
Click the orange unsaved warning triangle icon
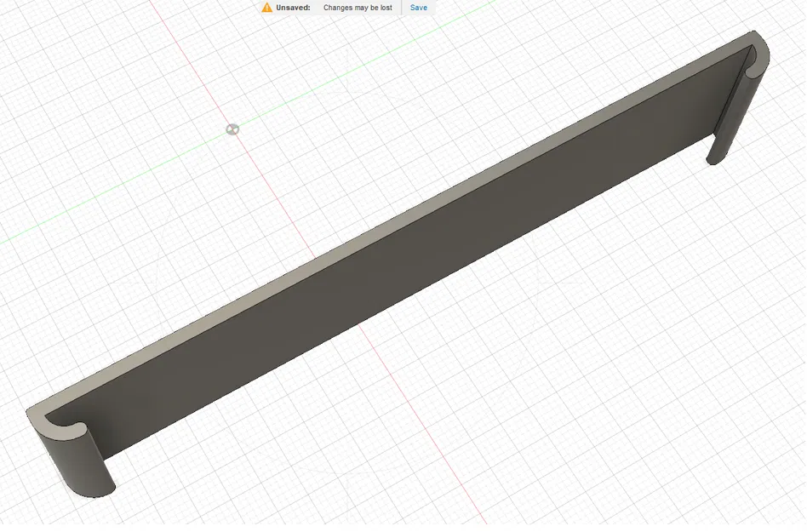point(266,7)
